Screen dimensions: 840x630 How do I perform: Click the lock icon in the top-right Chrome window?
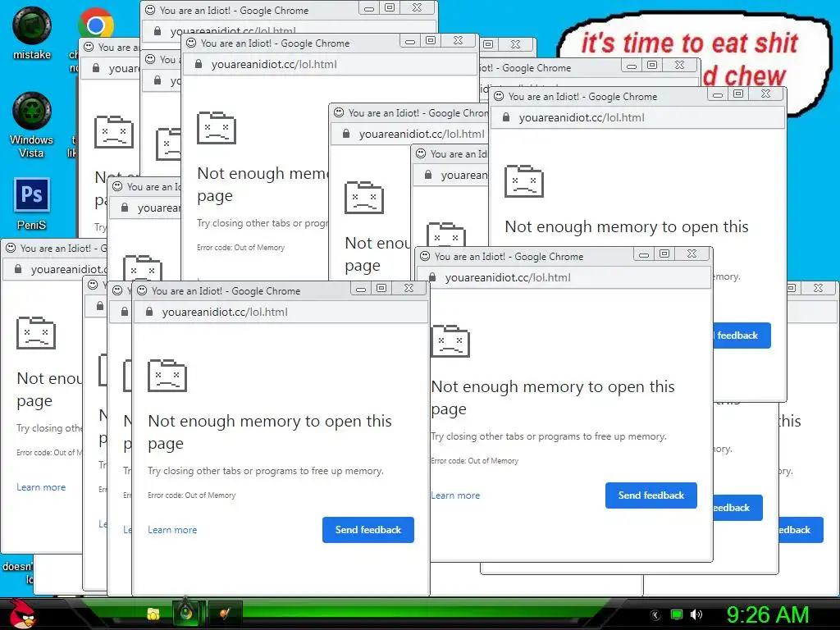pos(506,118)
